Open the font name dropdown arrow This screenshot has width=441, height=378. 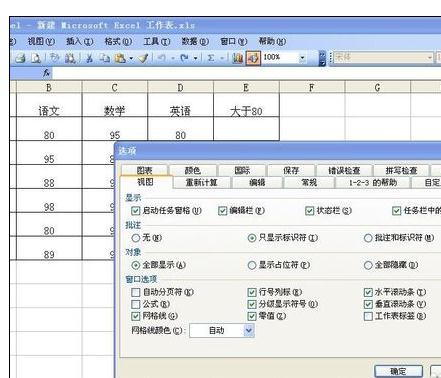pos(429,58)
